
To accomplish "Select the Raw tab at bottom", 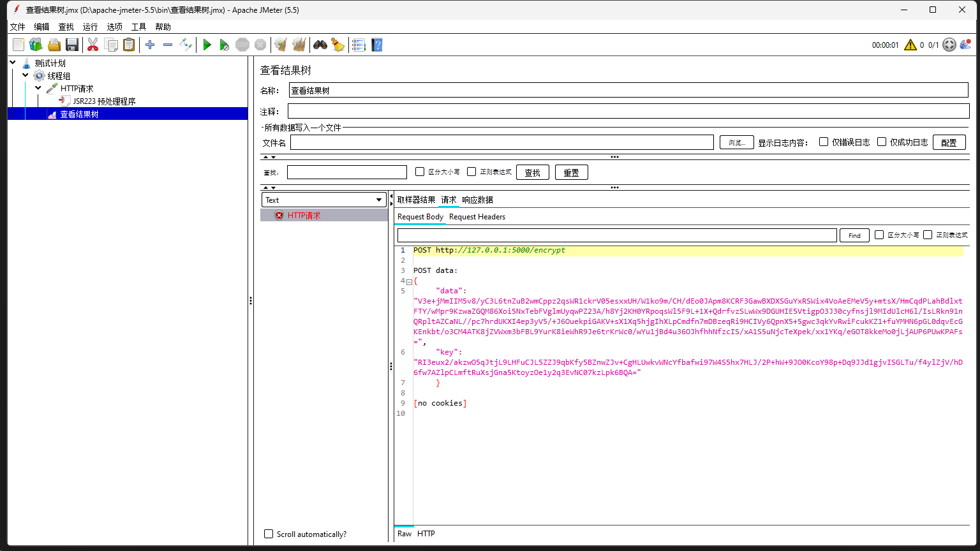I will tap(405, 533).
